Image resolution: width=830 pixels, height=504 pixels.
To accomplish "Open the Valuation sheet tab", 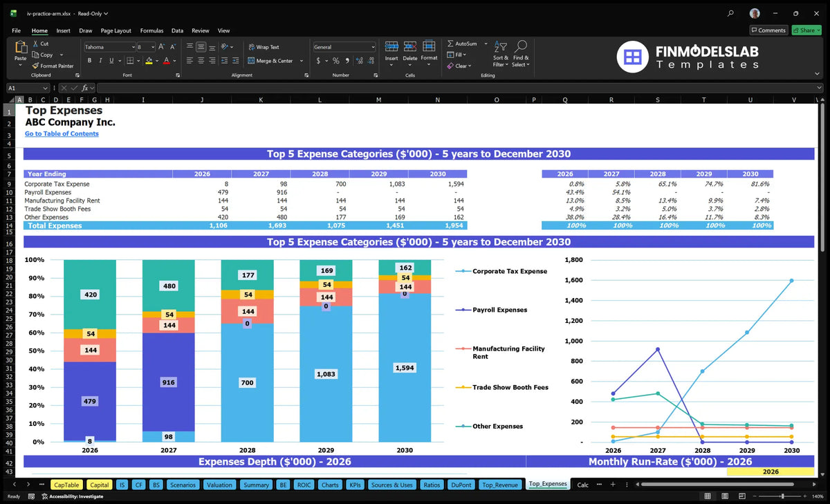I will coord(220,485).
